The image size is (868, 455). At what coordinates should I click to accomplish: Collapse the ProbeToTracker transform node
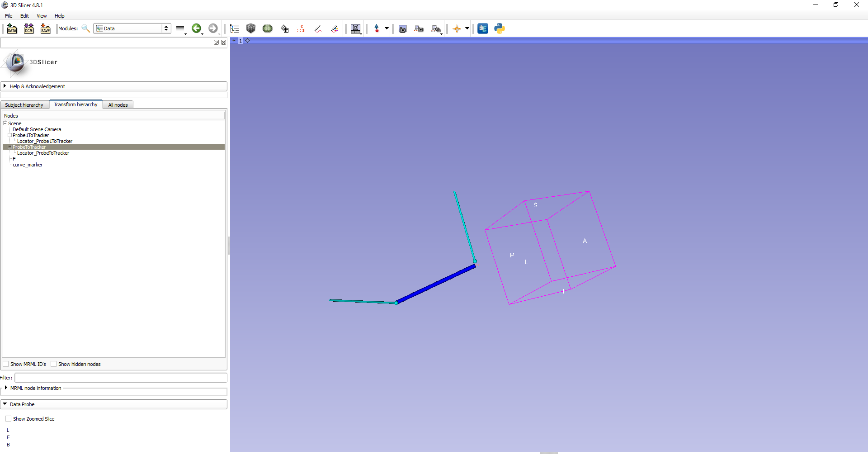[x=9, y=147]
